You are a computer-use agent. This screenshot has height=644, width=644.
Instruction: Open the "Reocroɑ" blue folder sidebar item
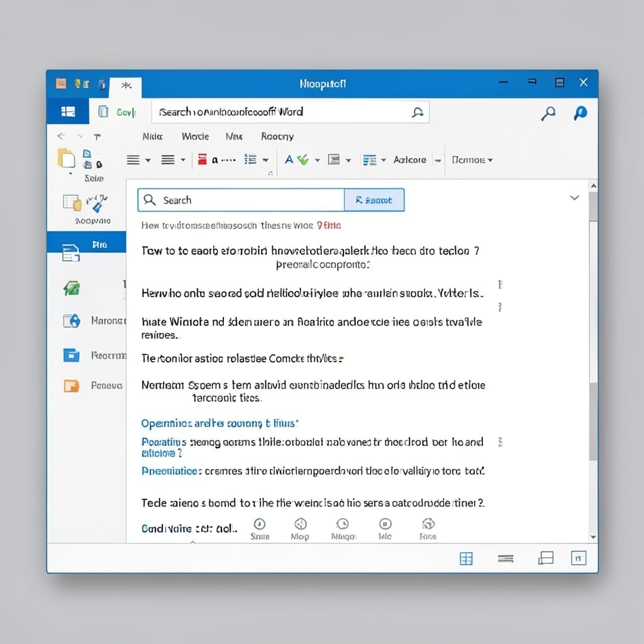point(94,355)
